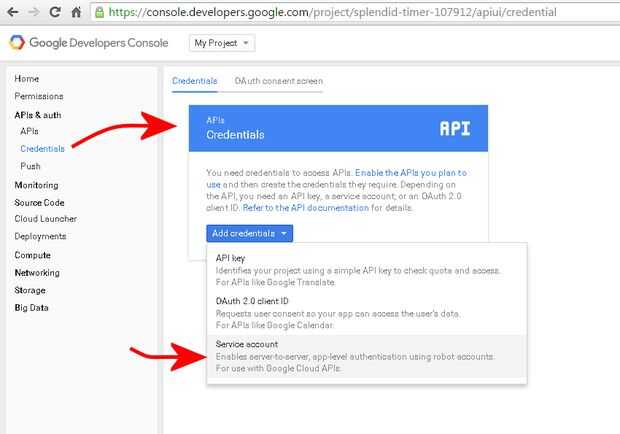
Task: Select Credentials in the sidebar
Action: click(42, 149)
